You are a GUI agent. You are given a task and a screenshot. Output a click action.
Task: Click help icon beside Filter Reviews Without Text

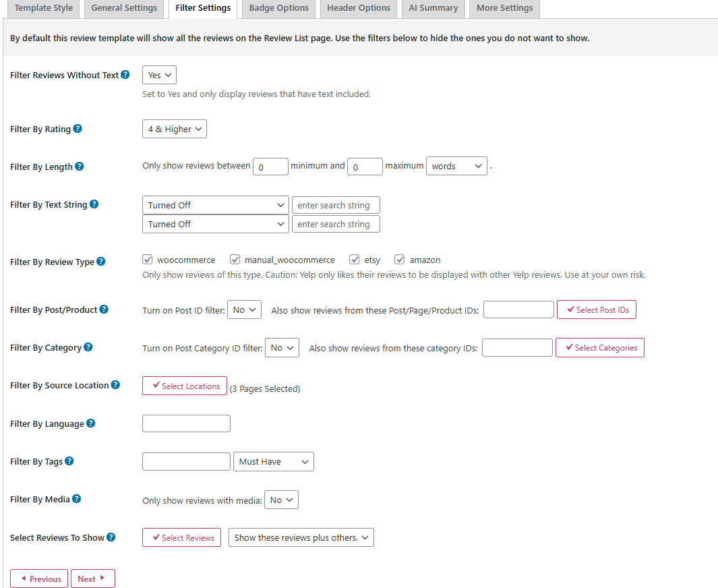125,75
